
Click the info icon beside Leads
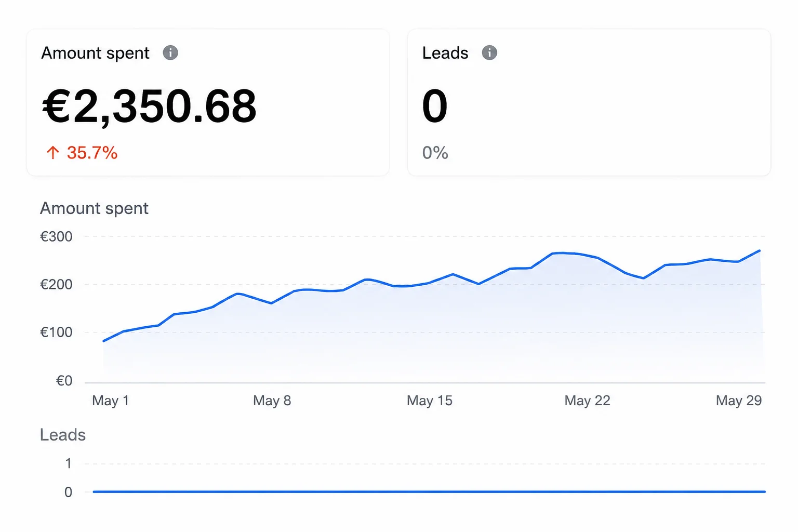point(489,52)
